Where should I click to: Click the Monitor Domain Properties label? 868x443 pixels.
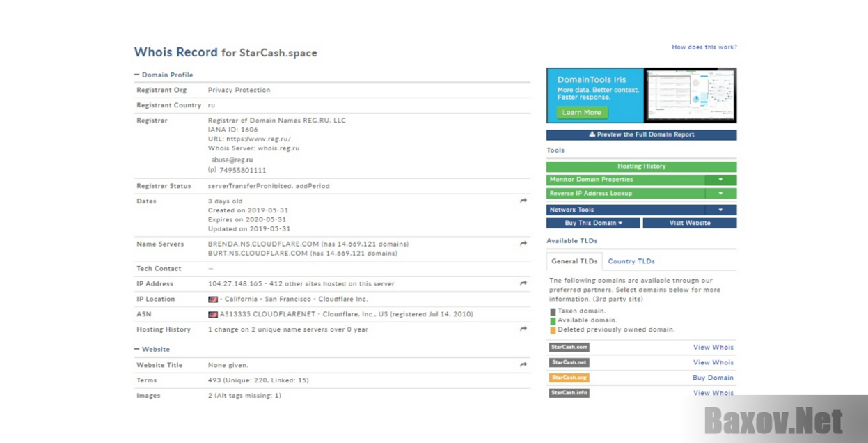pyautogui.click(x=591, y=180)
